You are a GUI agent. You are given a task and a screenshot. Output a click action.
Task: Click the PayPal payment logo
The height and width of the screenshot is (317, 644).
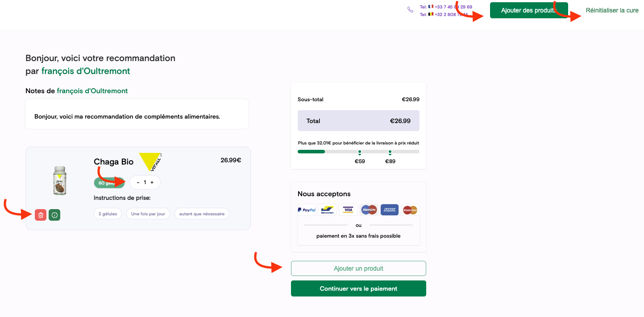[307, 210]
